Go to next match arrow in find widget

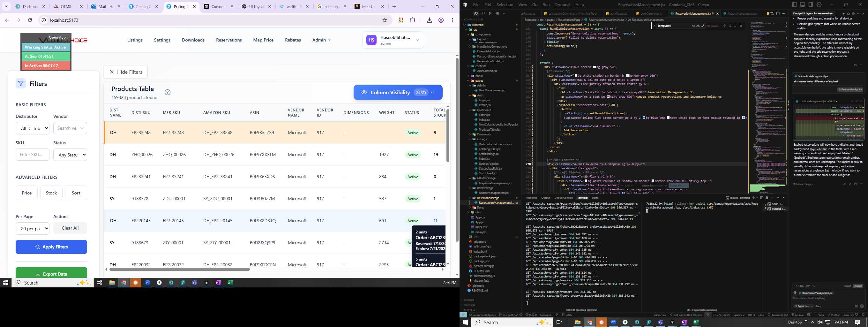click(730, 26)
